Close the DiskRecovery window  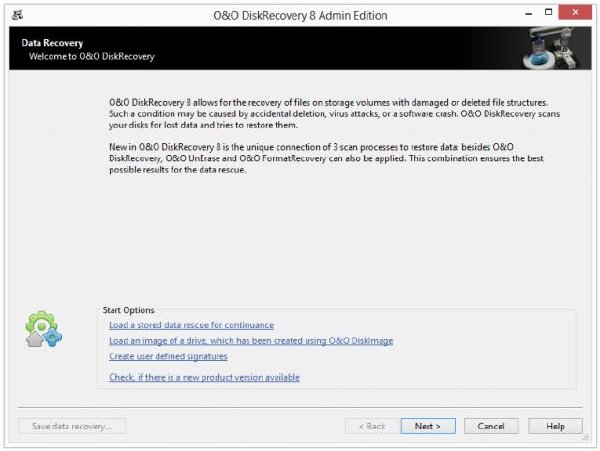[575, 12]
